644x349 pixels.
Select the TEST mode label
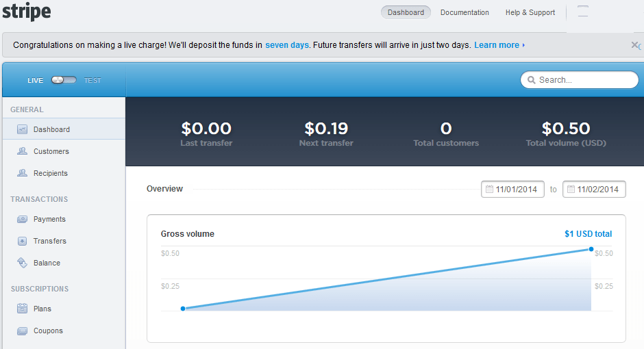pyautogui.click(x=92, y=80)
